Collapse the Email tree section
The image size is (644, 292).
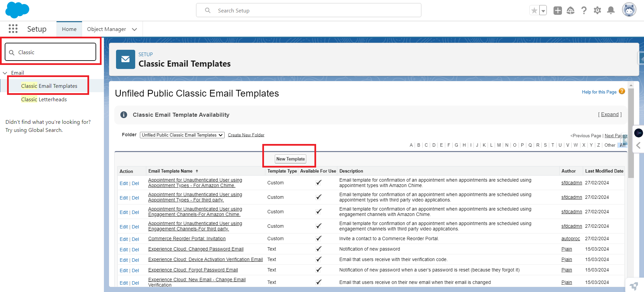tap(5, 73)
